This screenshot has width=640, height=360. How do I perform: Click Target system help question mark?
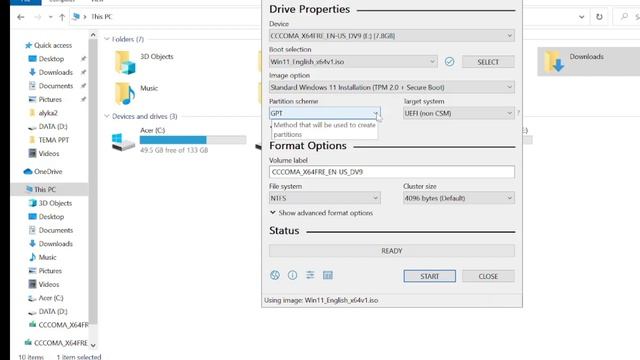tap(518, 113)
